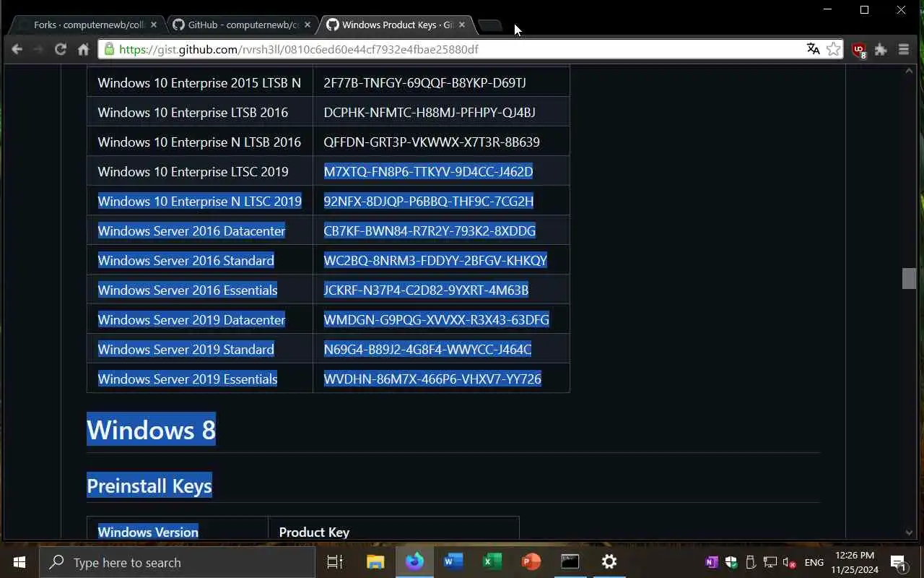This screenshot has height=578, width=924.
Task: Open the uBlock Origin extension icon
Action: [859, 50]
